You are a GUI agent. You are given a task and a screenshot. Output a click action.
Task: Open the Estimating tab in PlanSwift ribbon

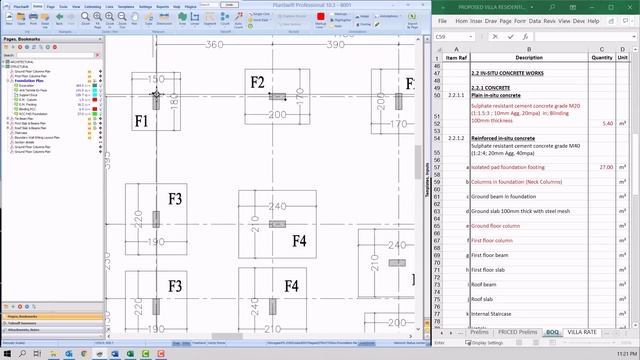93,7
